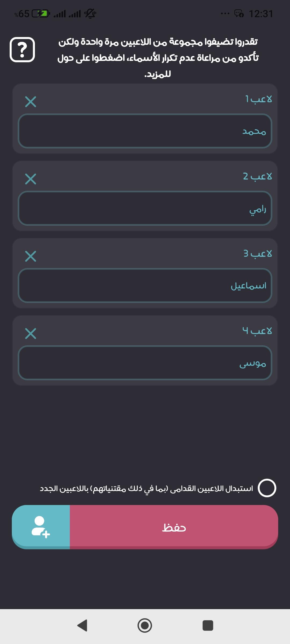Remove player 1 with its X icon

coord(31,102)
